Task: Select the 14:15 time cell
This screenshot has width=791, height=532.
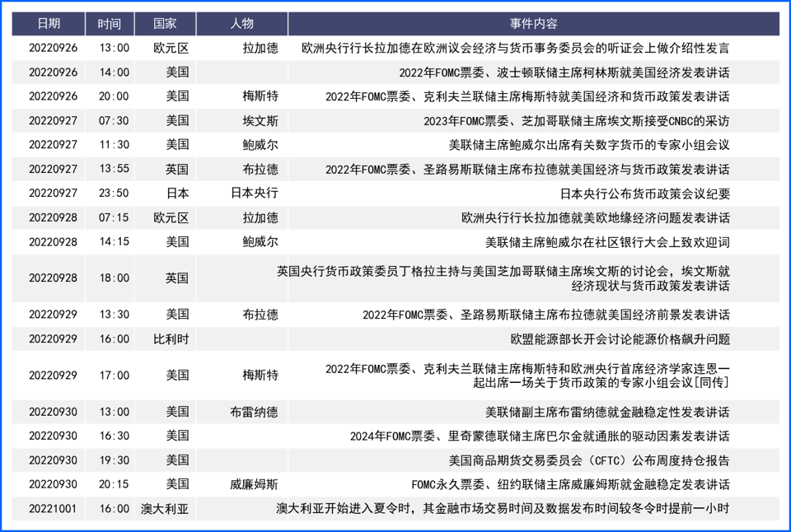Action: click(x=115, y=241)
